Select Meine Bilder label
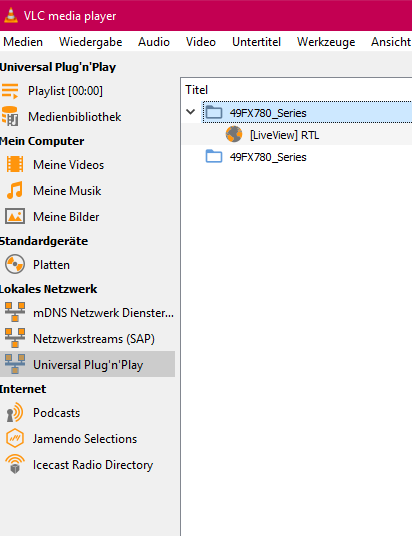 coord(66,217)
